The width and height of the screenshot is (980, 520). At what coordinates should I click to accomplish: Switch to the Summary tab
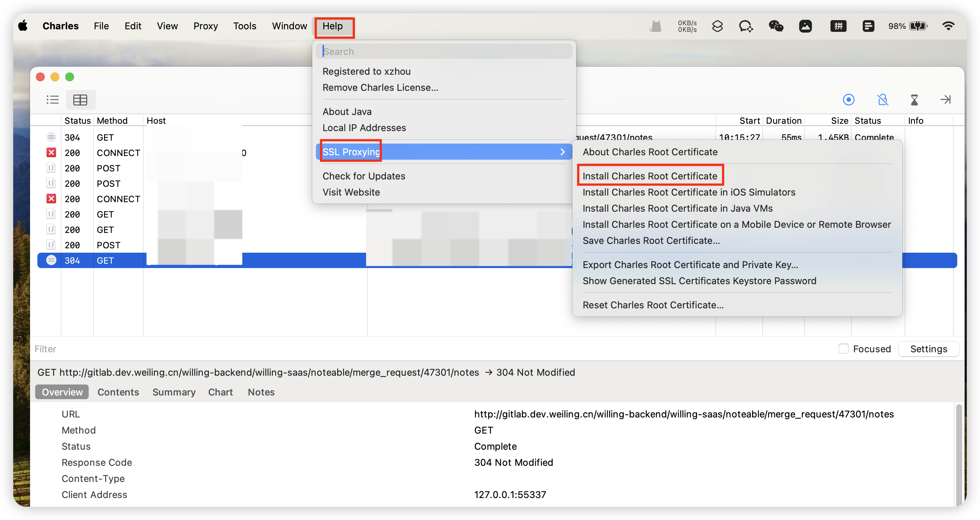174,392
